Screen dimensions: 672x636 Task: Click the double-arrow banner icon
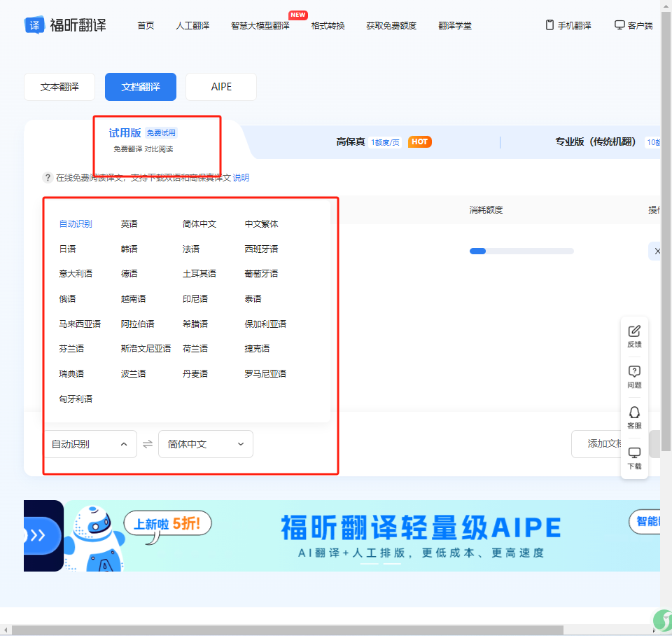[38, 535]
